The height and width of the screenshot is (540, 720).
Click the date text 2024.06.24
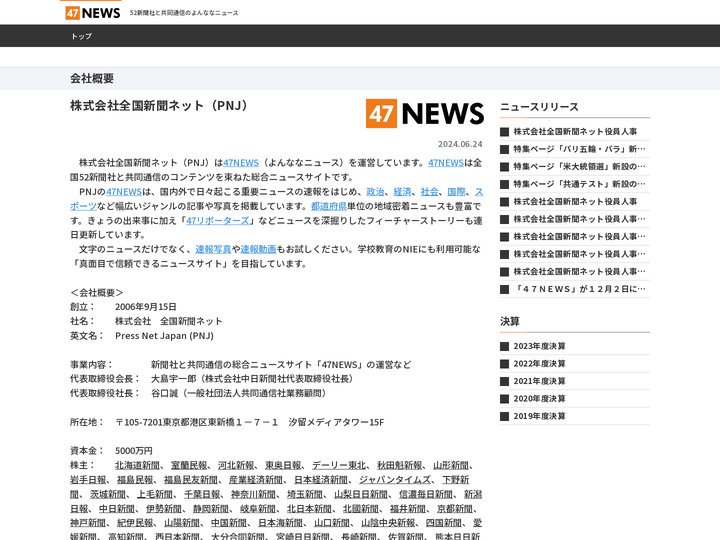tap(460, 144)
